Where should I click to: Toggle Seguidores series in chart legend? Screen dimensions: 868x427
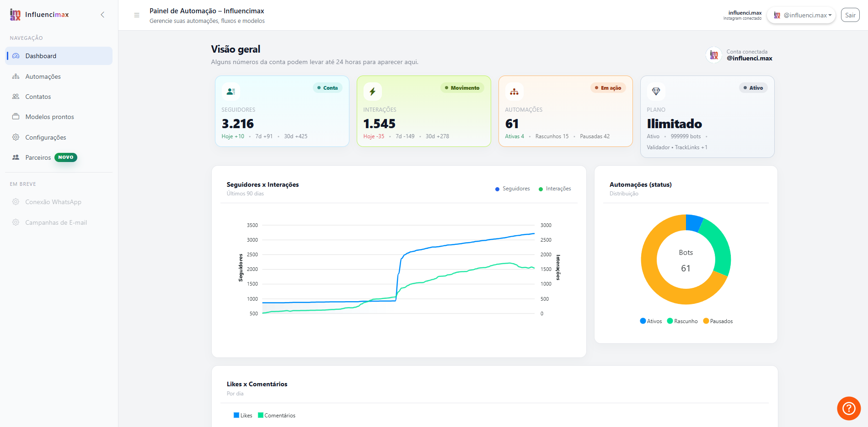tap(513, 189)
